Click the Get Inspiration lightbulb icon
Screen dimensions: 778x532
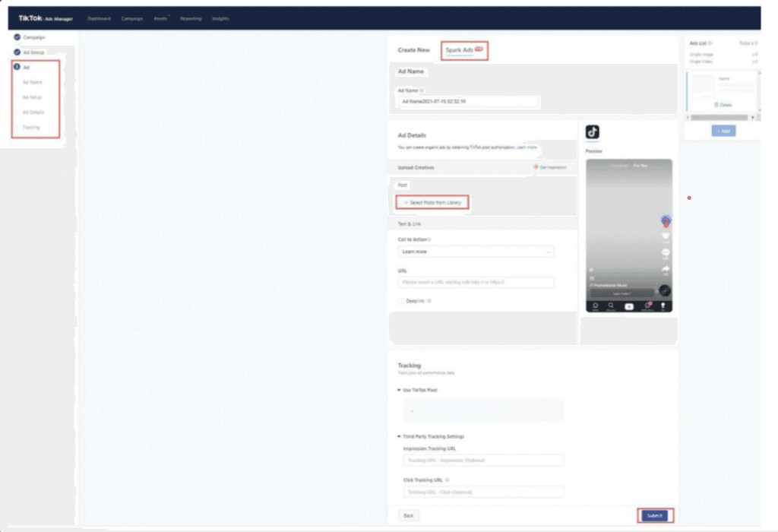click(536, 166)
